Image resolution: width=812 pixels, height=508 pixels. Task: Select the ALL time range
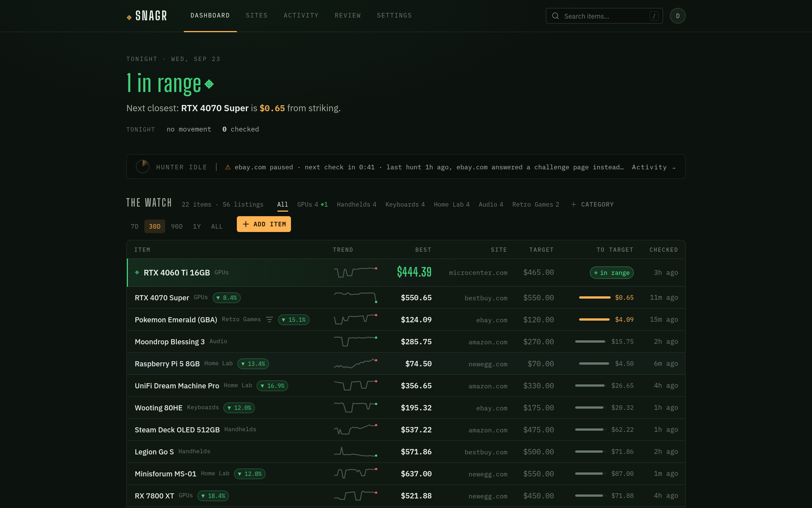tap(217, 226)
